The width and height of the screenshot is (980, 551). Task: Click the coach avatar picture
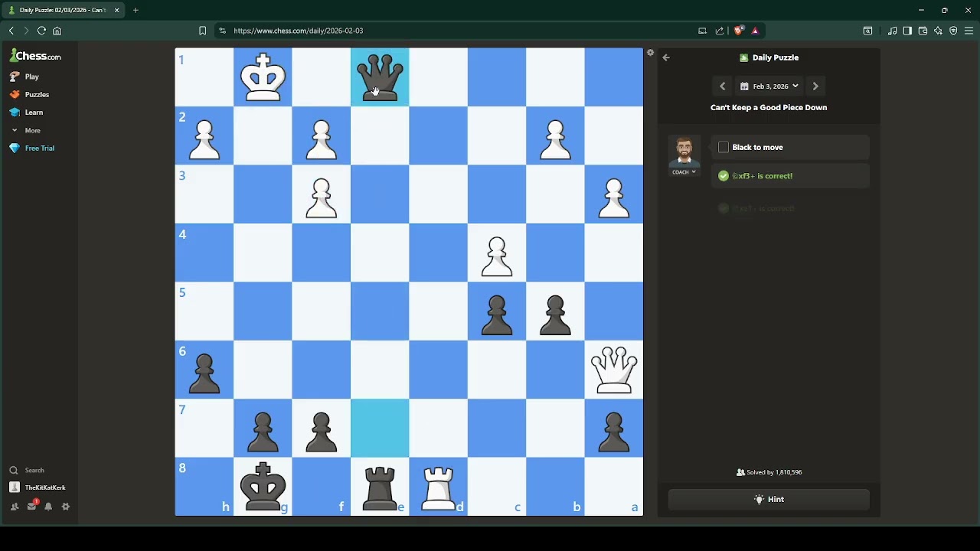(x=684, y=152)
